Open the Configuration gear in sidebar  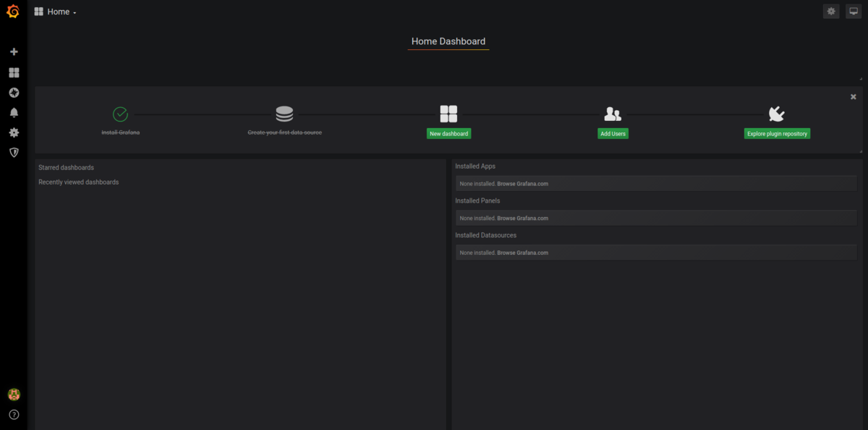(14, 133)
